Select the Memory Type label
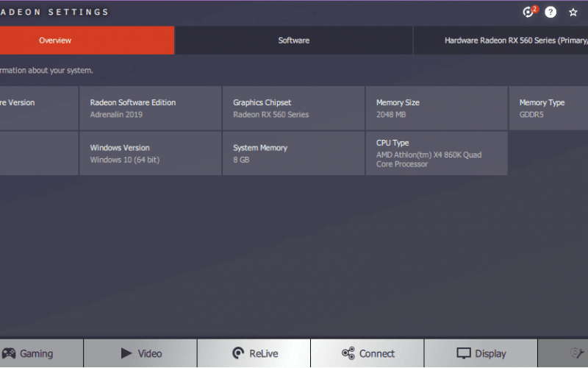Image resolution: width=588 pixels, height=368 pixels. click(542, 102)
